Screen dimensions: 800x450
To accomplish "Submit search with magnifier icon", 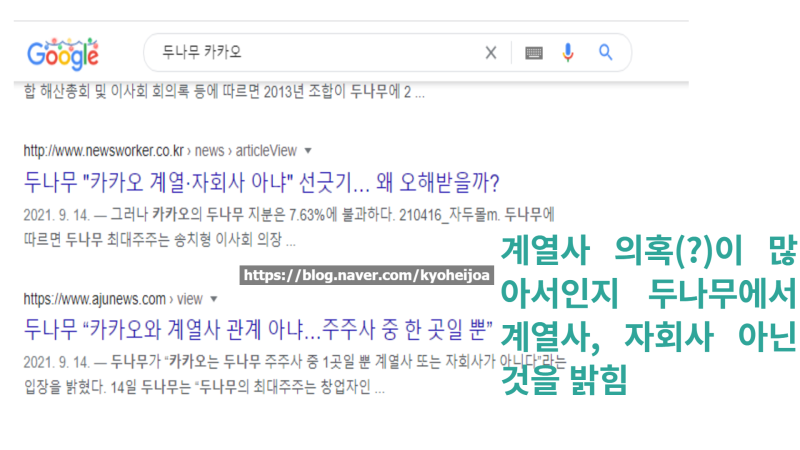I will coord(606,52).
